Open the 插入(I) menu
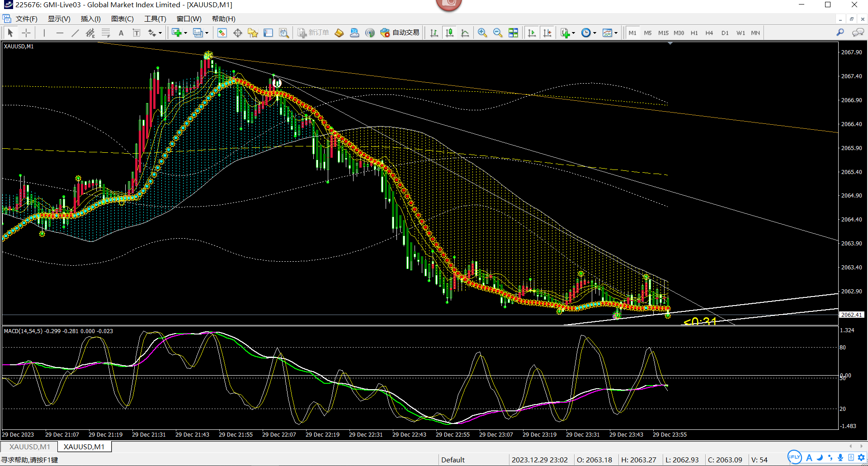This screenshot has height=466, width=868. point(90,19)
